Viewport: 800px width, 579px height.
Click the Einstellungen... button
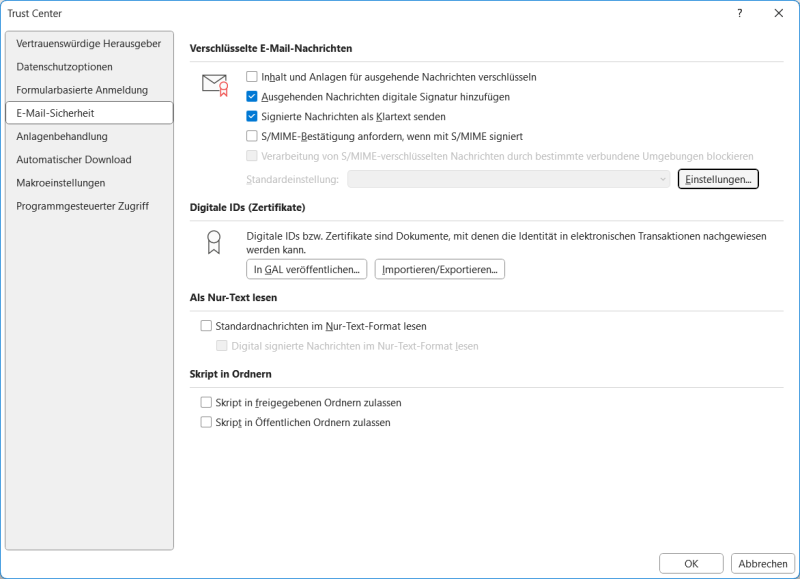tap(718, 179)
